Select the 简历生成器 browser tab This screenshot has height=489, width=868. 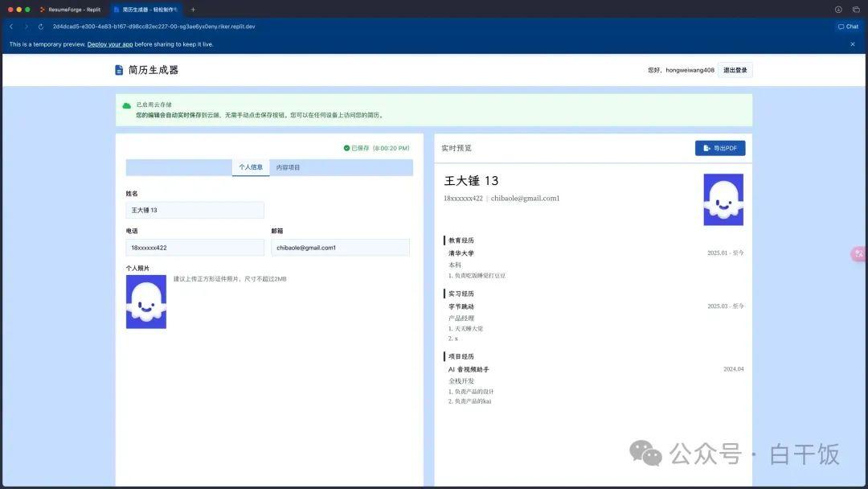tap(146, 10)
